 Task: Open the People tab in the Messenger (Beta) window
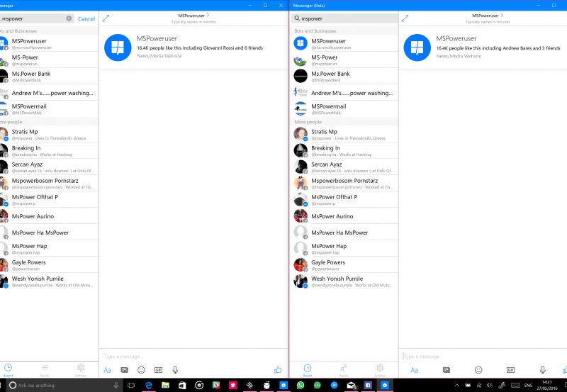344,370
